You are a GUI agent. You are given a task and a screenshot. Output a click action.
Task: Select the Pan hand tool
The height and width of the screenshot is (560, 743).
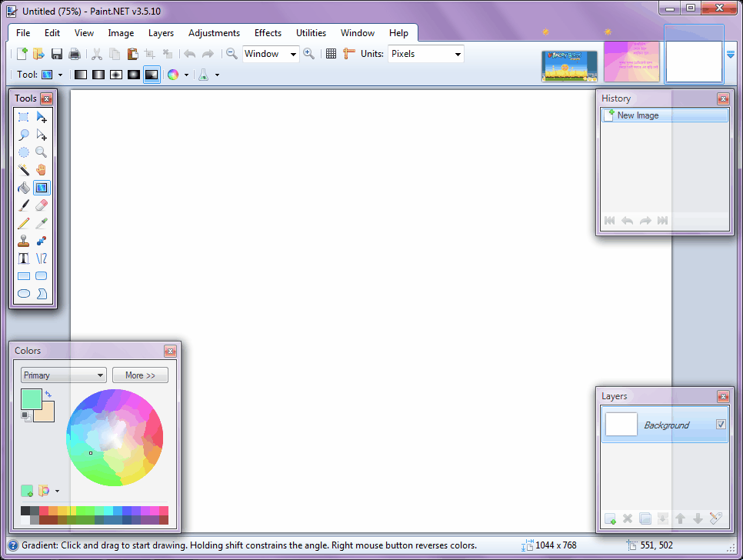coord(42,169)
